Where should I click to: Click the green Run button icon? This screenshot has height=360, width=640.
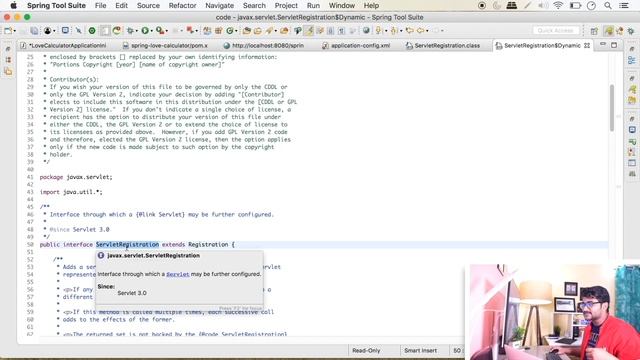pos(145,31)
